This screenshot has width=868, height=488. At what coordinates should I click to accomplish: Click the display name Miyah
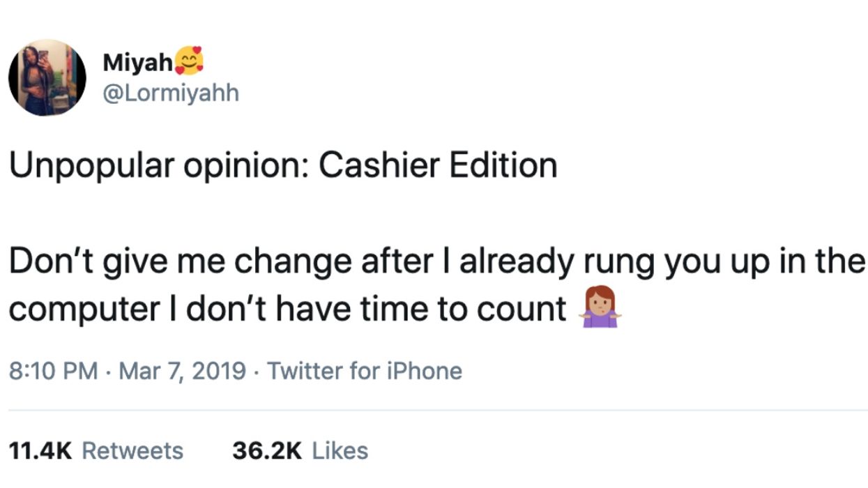137,62
